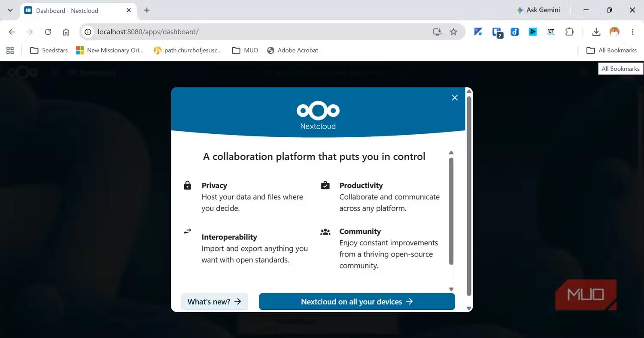This screenshot has width=644, height=338.
Task: Reload the Nextcloud dashboard page
Action: [x=48, y=32]
